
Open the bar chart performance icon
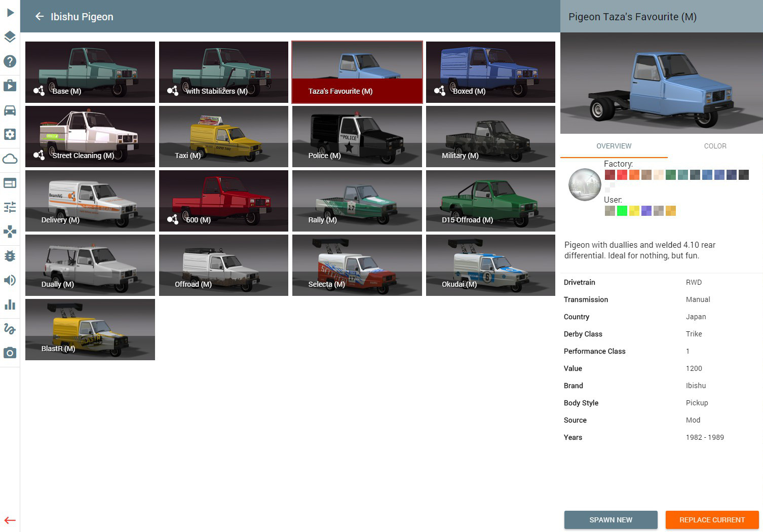point(10,305)
